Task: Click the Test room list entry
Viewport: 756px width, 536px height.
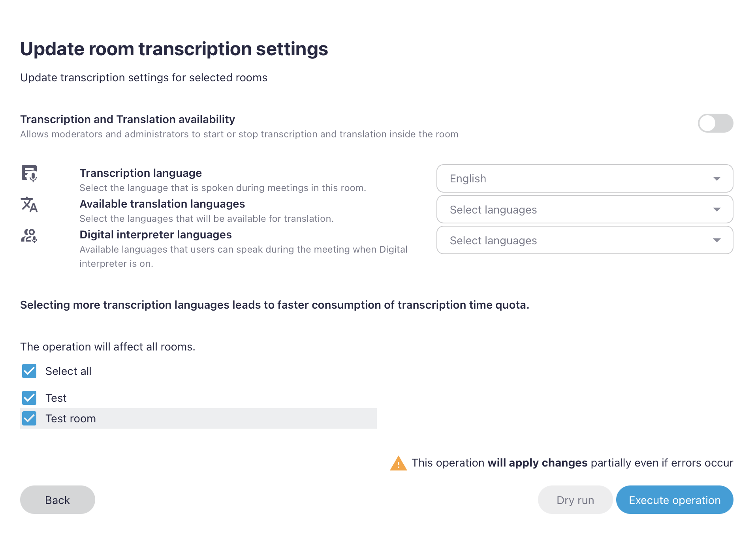Action: click(x=71, y=418)
